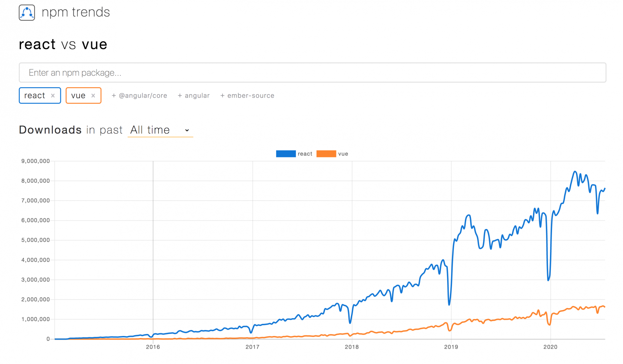
Task: Click the react vs vue heading
Action: (x=63, y=45)
